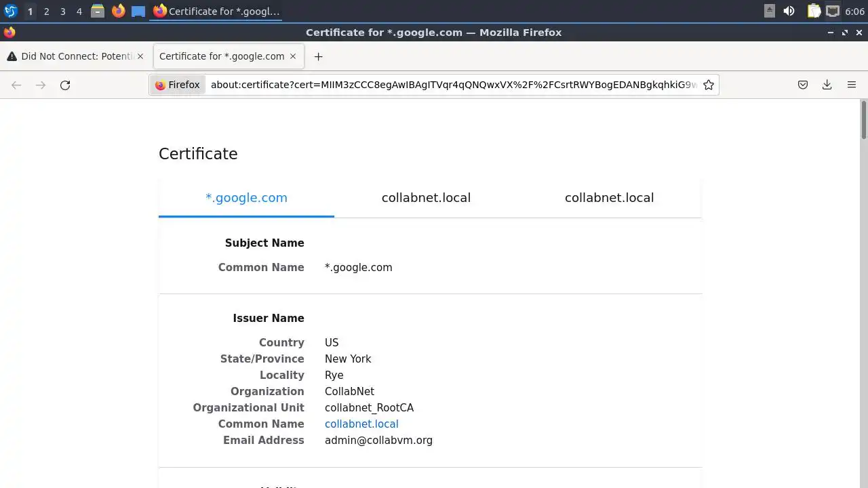Click the value 'collabnet_RootCA'

[x=369, y=408]
